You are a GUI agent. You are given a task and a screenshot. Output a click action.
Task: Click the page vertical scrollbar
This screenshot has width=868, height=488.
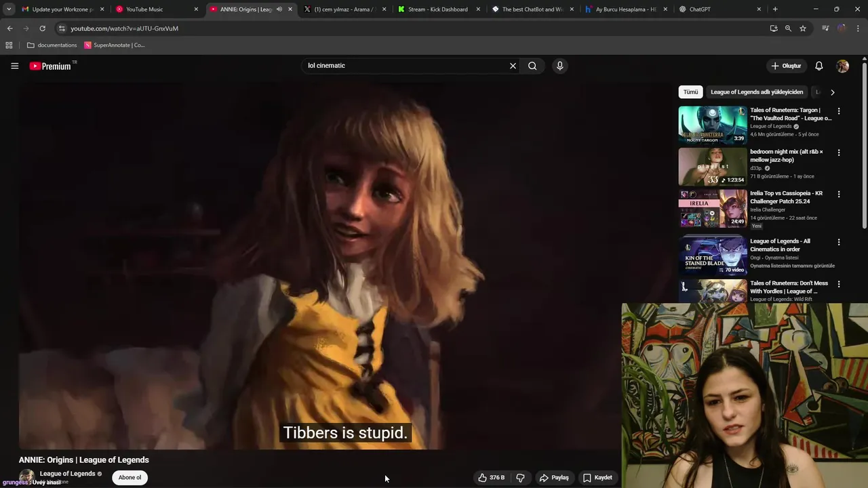[x=865, y=146]
